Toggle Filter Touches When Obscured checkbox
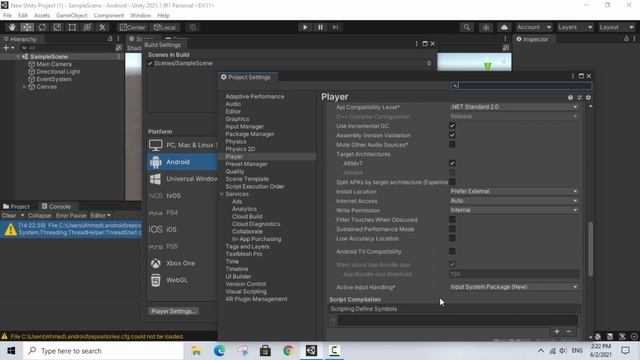This screenshot has height=360, width=640. 452,220
